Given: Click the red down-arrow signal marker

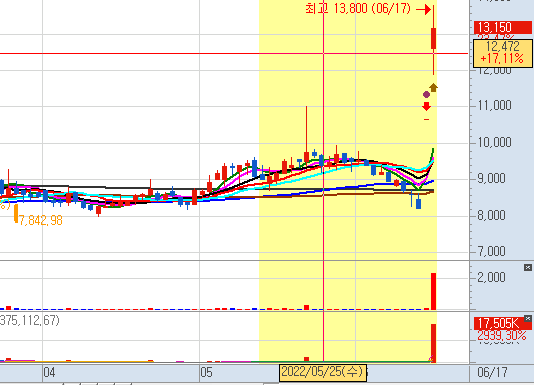Looking at the screenshot, I should [x=426, y=106].
